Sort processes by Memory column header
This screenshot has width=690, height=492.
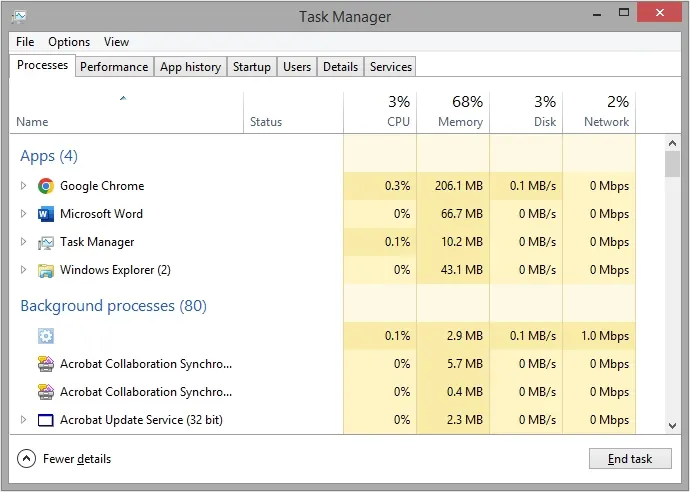(453, 113)
